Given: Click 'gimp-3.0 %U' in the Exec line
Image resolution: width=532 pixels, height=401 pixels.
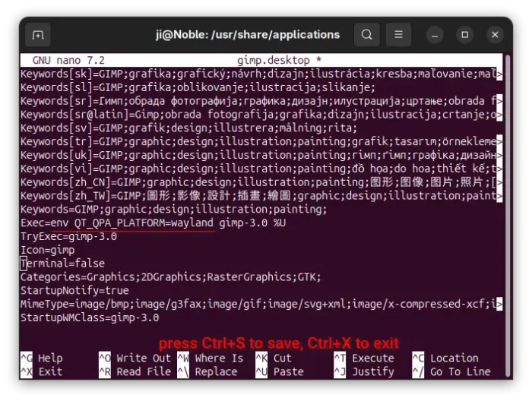Looking at the screenshot, I should click(252, 223).
